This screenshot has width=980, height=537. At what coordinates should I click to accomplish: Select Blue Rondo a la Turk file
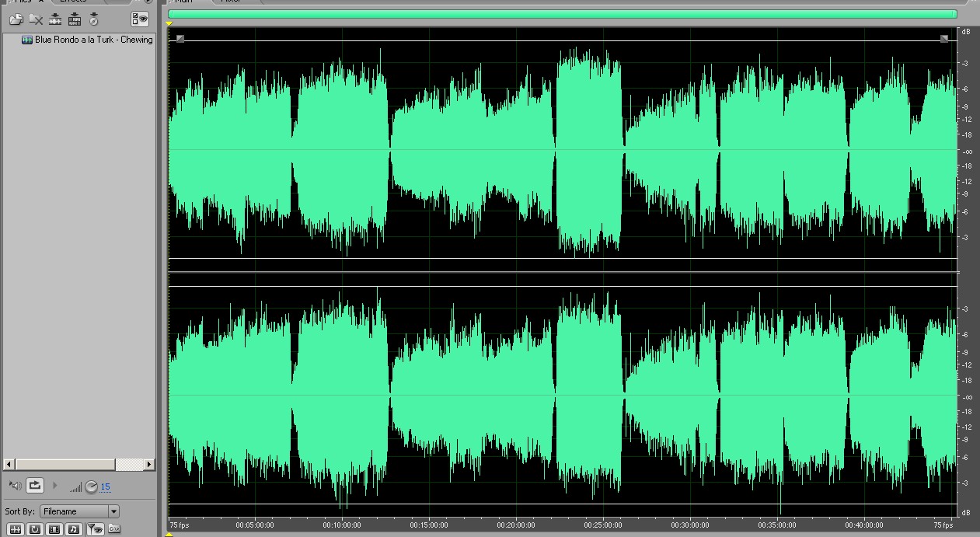click(x=94, y=40)
